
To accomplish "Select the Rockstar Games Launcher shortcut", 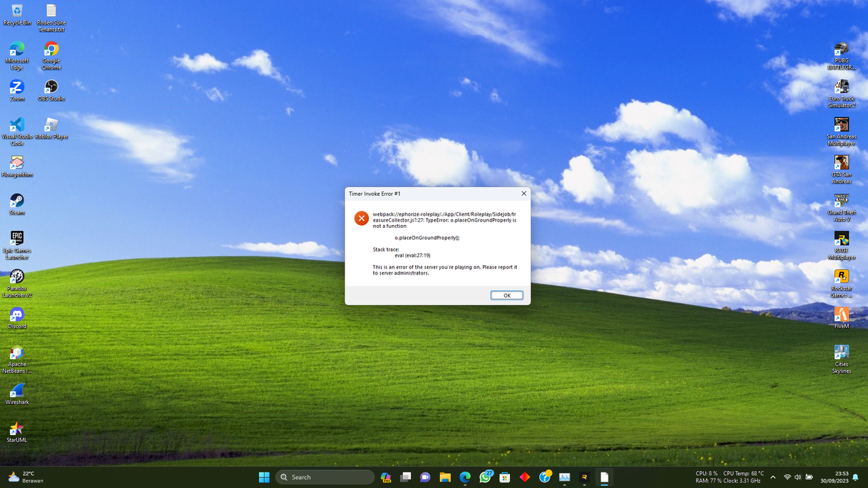I will coord(842,283).
